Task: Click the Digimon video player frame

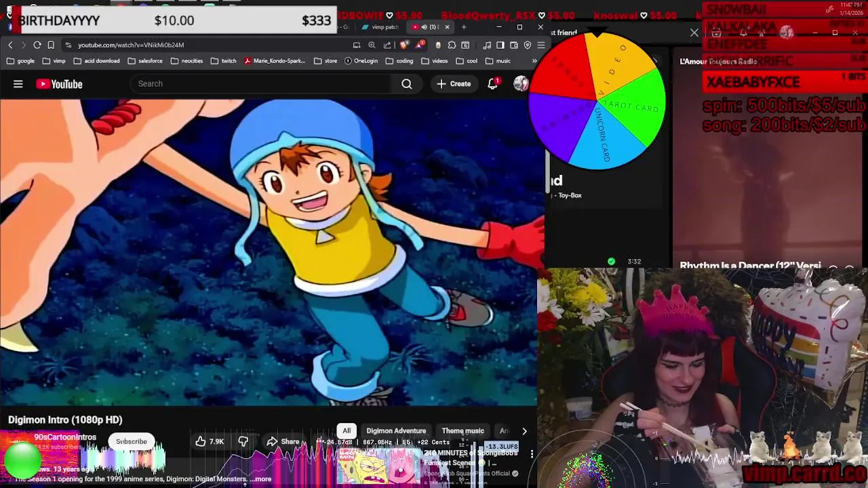Action: click(269, 252)
